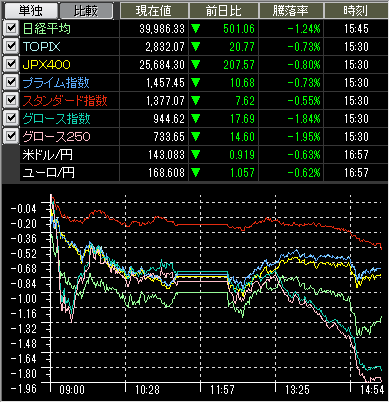Click the red スタンダード指数 line in chart
Screen dimensions: 390x403
200,225
